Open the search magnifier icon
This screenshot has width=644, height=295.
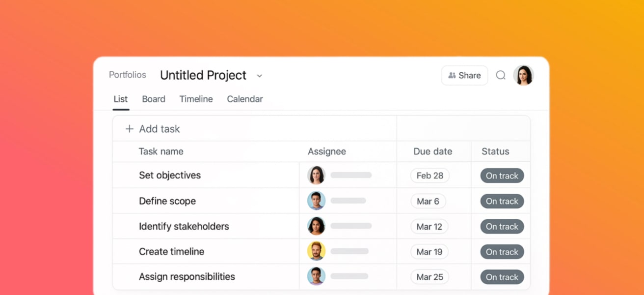coord(500,75)
